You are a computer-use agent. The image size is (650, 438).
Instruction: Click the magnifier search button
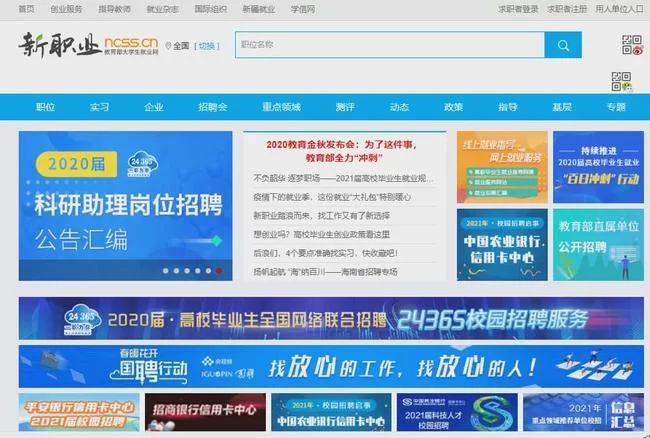click(563, 45)
